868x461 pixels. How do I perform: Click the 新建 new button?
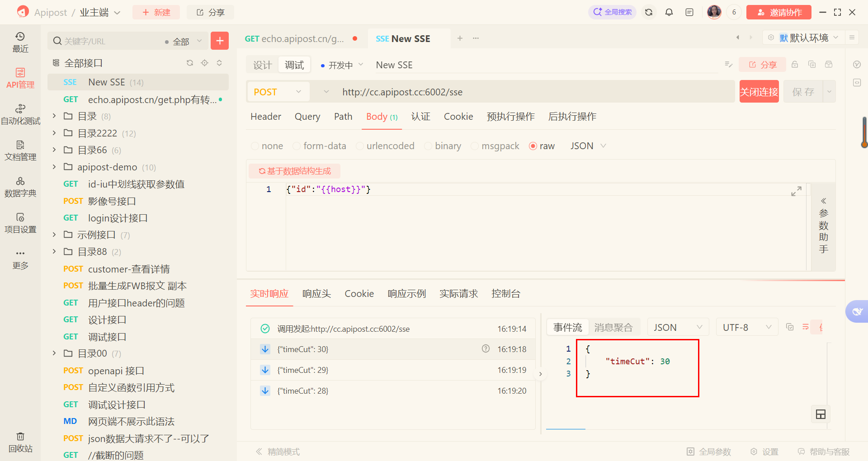click(x=156, y=12)
